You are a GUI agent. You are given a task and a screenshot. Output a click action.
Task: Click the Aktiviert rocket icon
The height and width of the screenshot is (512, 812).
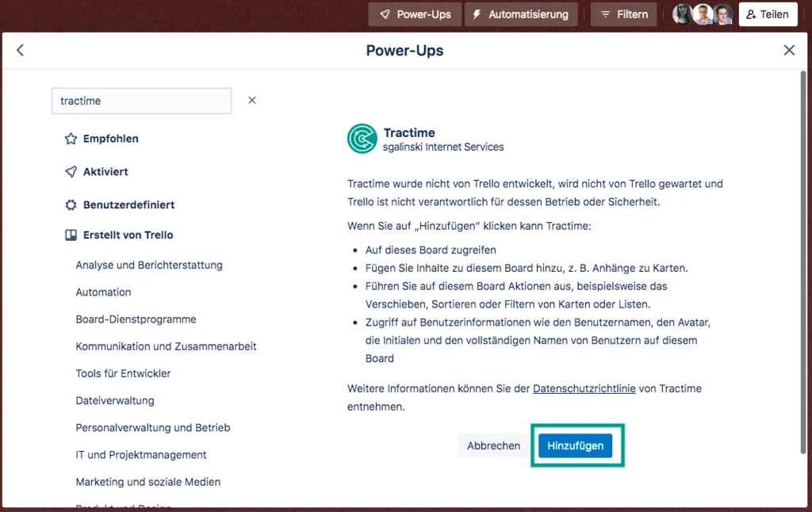(70, 171)
